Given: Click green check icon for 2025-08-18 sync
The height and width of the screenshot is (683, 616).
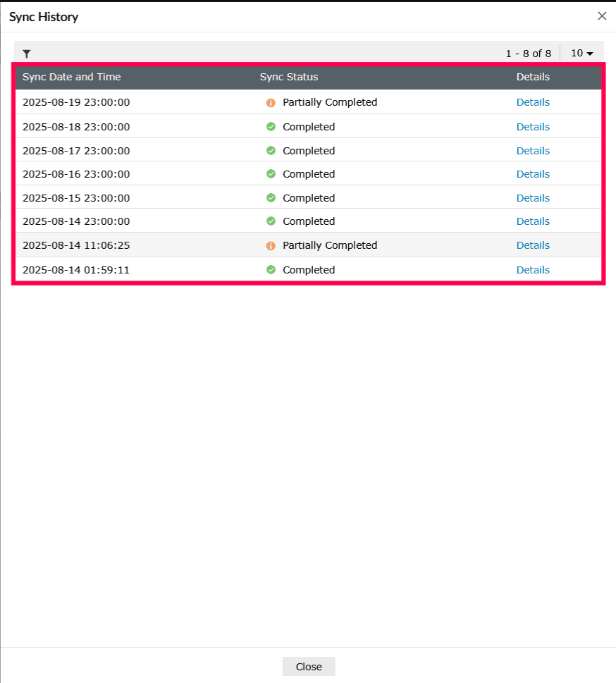Looking at the screenshot, I should [x=271, y=127].
